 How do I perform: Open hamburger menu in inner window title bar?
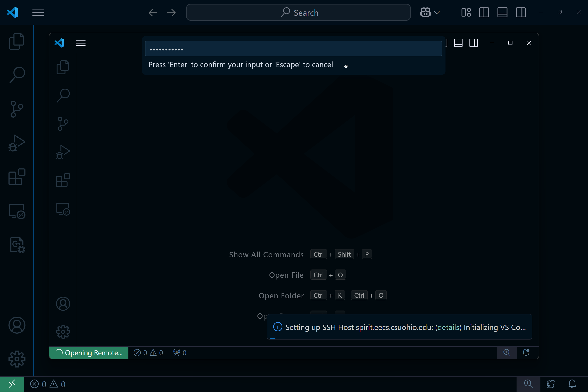click(x=81, y=43)
